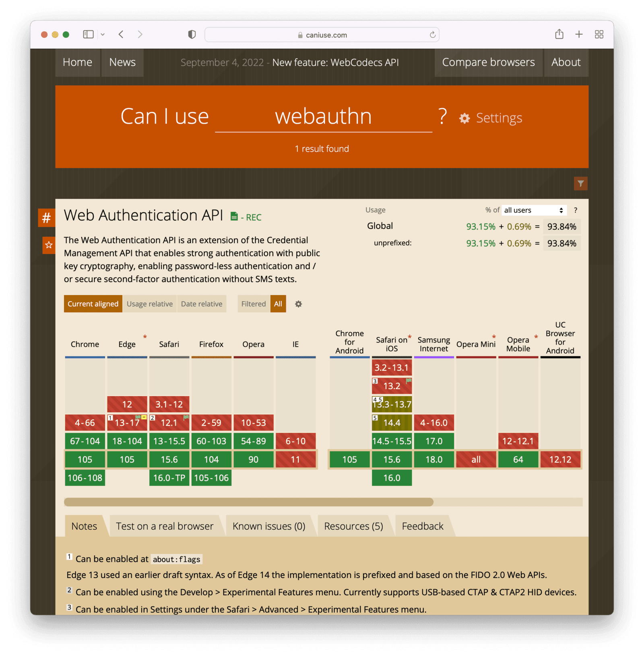Switch to All browsers

tap(278, 304)
